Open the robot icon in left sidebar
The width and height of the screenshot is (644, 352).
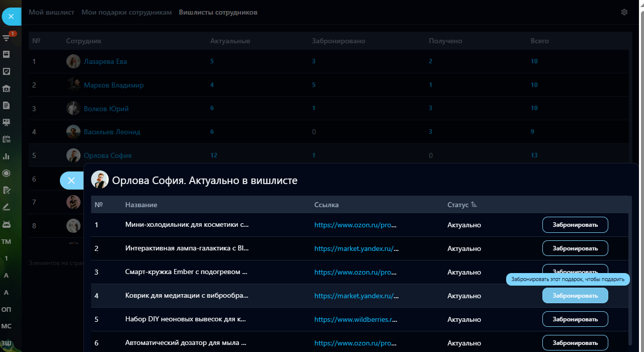(x=7, y=224)
